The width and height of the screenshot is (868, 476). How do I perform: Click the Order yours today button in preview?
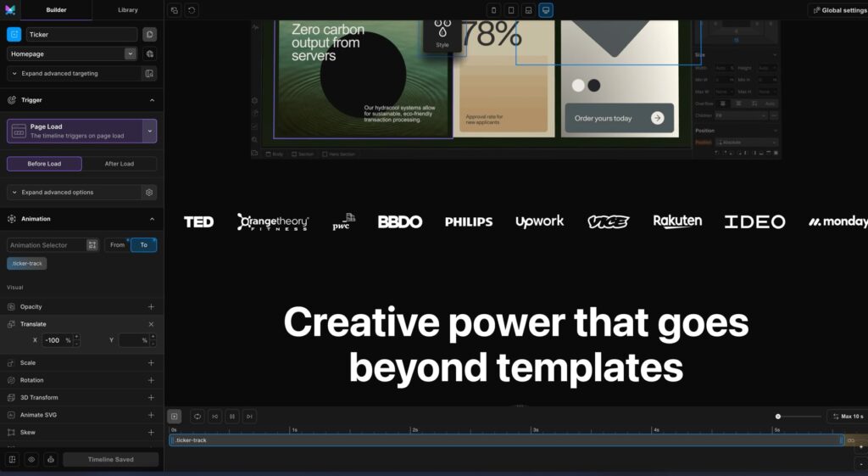619,118
